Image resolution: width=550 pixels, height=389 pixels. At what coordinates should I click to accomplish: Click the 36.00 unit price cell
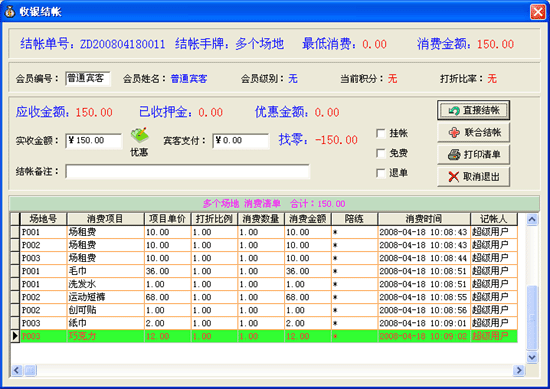[167, 271]
